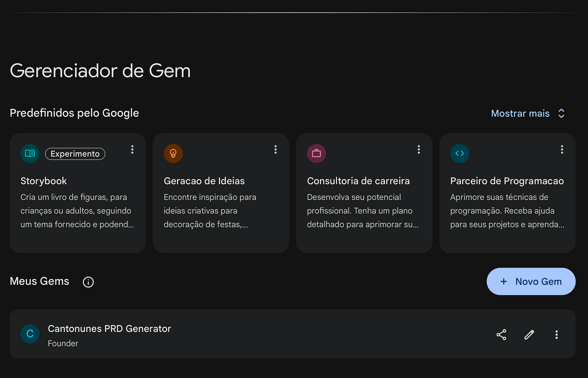Image resolution: width=588 pixels, height=378 pixels.
Task: Click the Storybook book icon
Action: [x=30, y=153]
